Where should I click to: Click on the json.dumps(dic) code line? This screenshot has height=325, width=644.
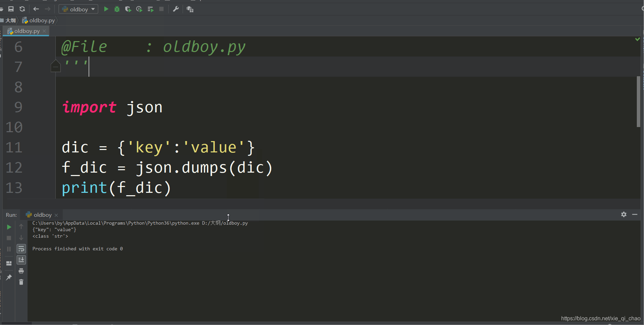(x=167, y=168)
